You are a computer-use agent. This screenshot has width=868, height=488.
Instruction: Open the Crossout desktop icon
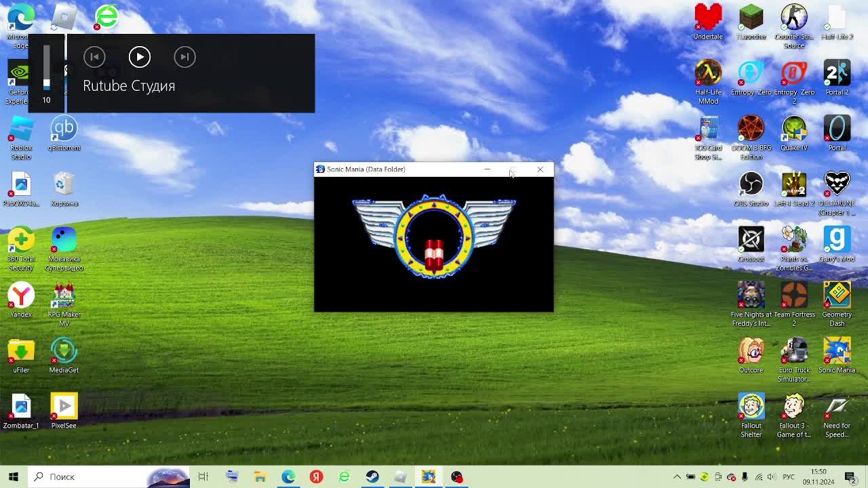(751, 245)
